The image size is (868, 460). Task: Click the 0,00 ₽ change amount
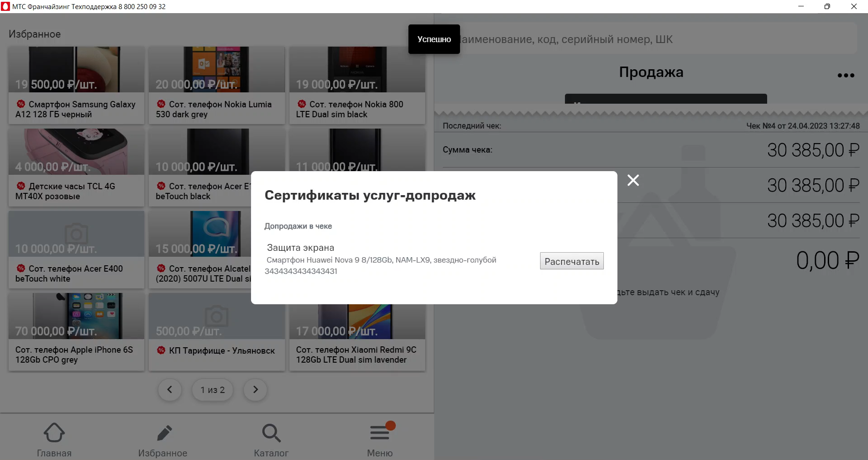[827, 260]
